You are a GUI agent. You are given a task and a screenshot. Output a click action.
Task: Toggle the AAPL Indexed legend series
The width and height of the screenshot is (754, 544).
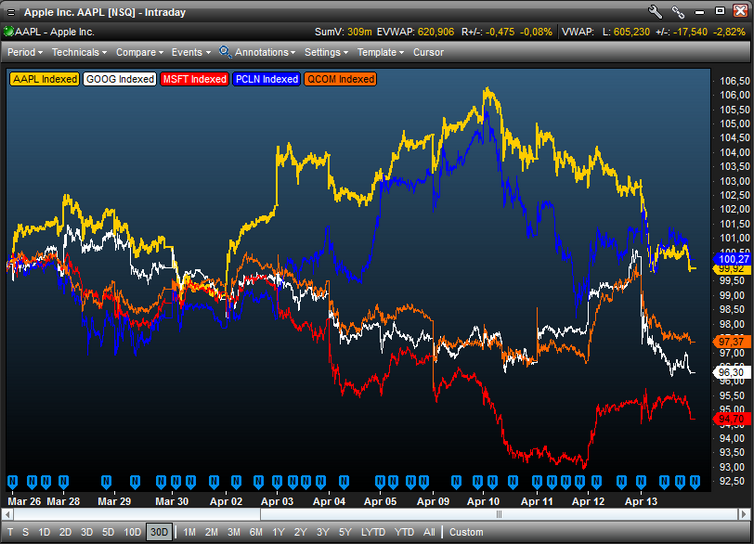click(44, 79)
